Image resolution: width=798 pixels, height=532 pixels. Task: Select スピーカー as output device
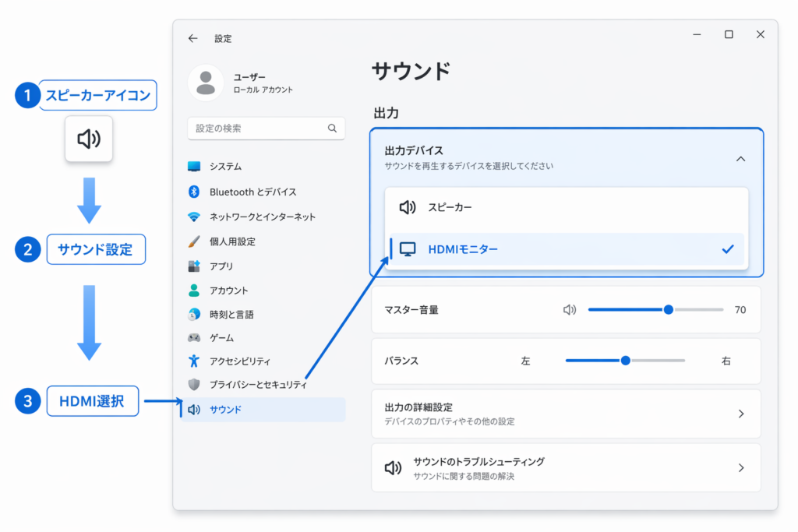[x=567, y=207]
